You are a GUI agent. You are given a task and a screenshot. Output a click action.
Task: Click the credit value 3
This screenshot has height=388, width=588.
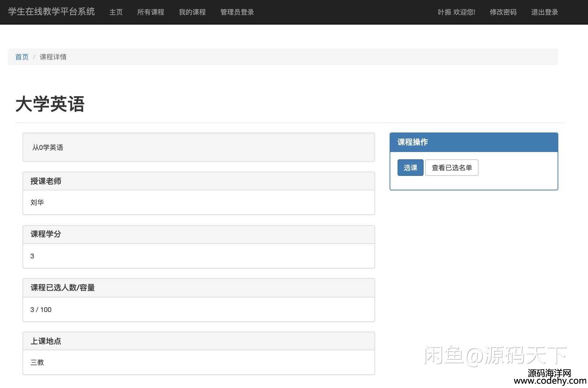[x=32, y=256]
